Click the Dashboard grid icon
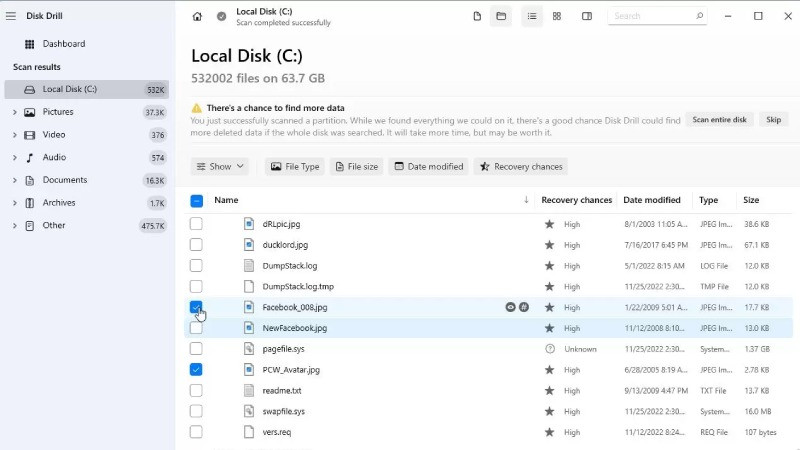The image size is (800, 450). pos(30,44)
